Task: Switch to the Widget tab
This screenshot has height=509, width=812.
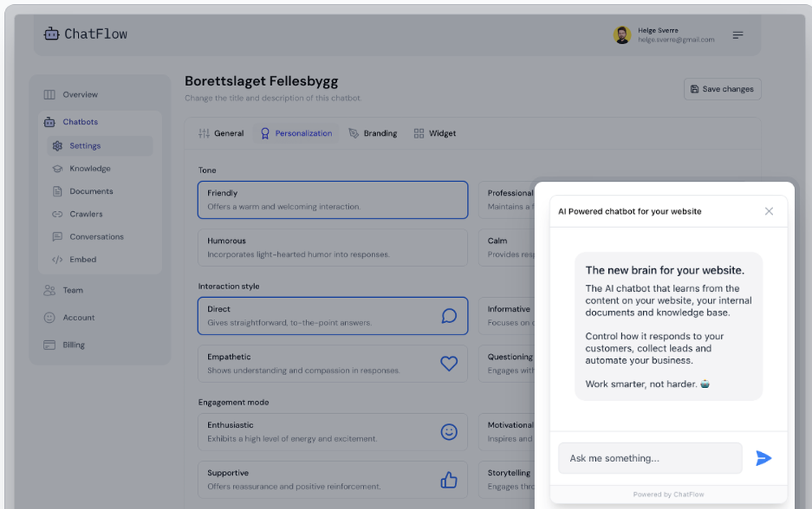Action: [x=435, y=133]
